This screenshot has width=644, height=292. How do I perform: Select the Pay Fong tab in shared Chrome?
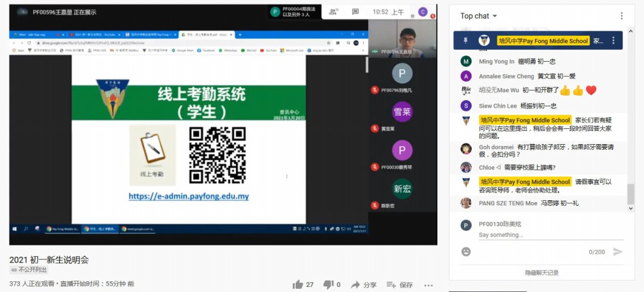tap(150, 35)
